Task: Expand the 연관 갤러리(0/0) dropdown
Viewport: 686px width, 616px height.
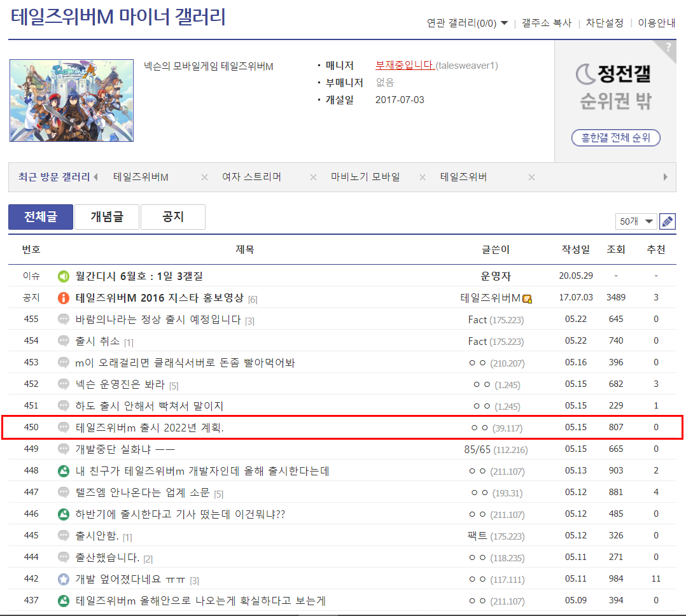Action: pyautogui.click(x=467, y=23)
